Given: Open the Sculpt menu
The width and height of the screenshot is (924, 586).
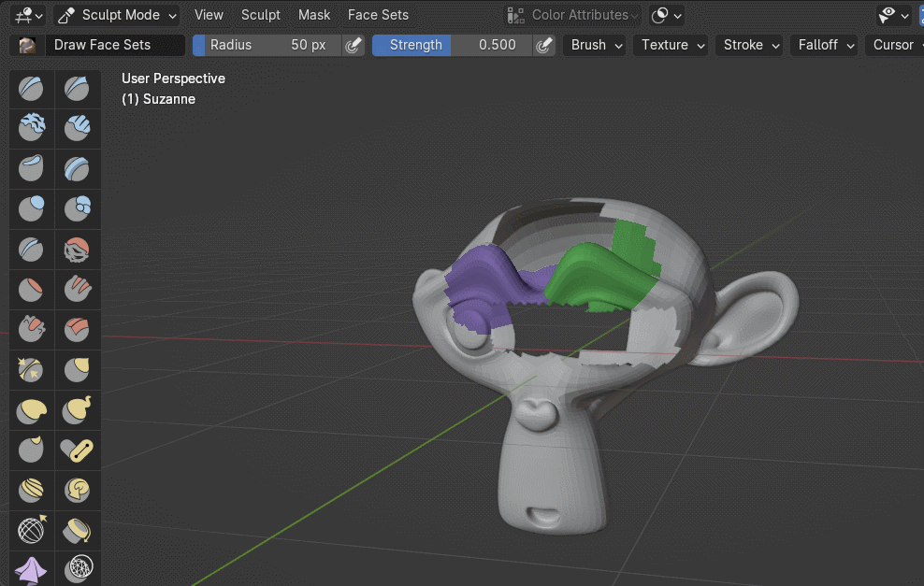Looking at the screenshot, I should (x=261, y=15).
